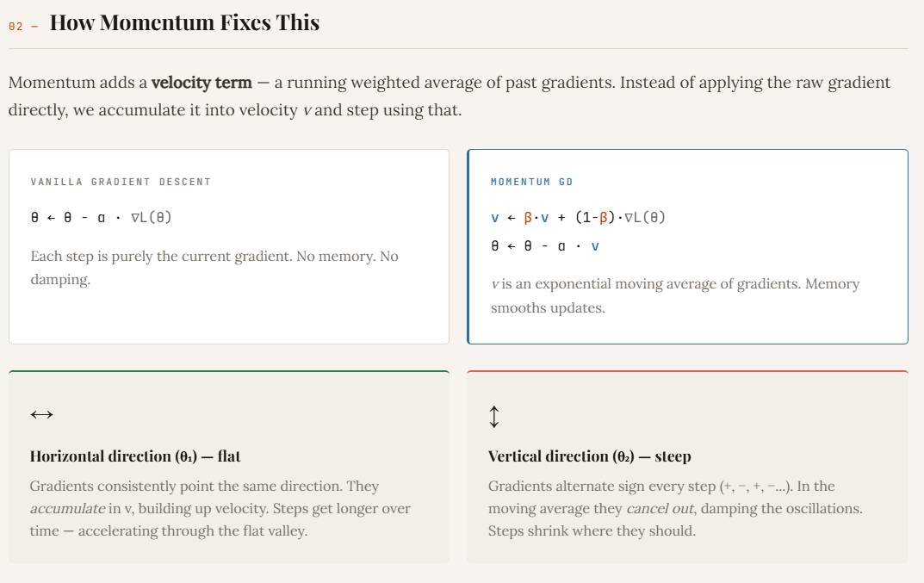Click the blue v ending the θ update

click(x=595, y=246)
